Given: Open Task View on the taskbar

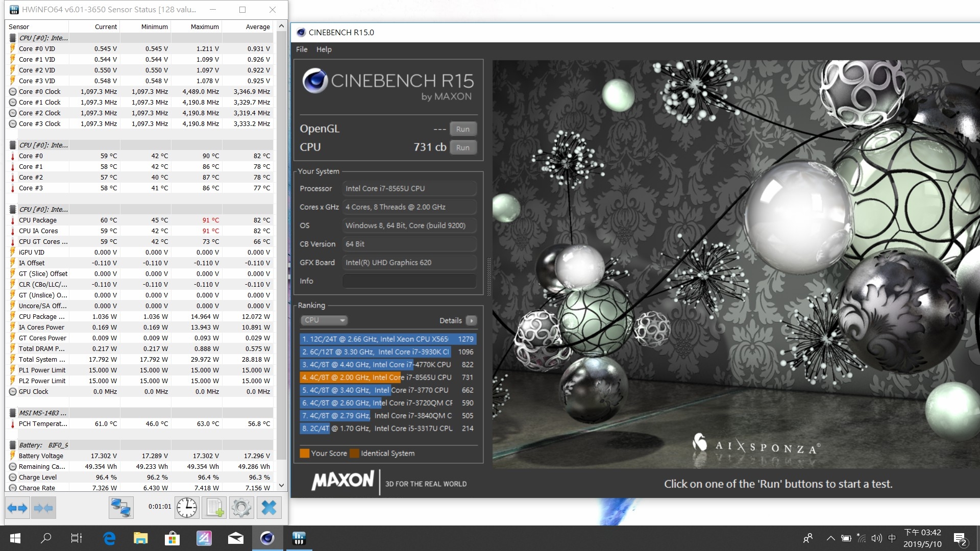Looking at the screenshot, I should (77, 538).
